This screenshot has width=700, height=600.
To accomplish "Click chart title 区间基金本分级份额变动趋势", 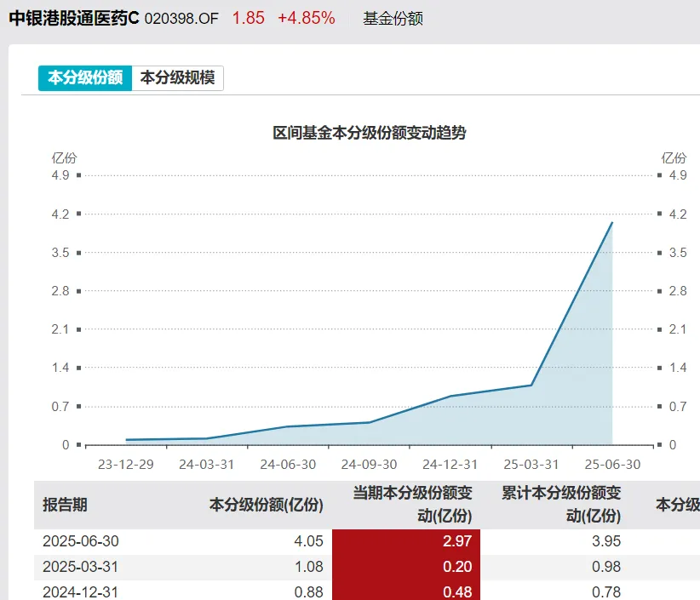I will click(x=370, y=133).
